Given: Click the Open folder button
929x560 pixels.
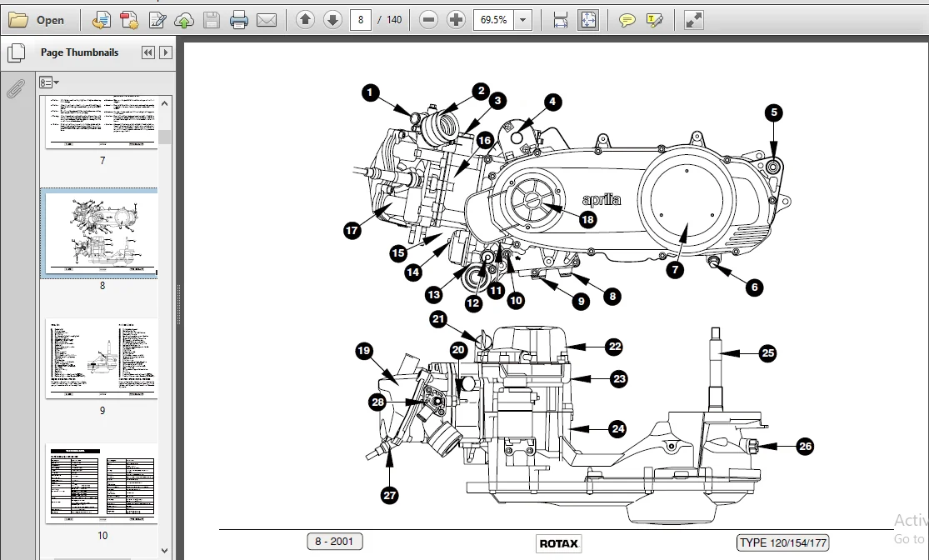Looking at the screenshot, I should [x=37, y=20].
